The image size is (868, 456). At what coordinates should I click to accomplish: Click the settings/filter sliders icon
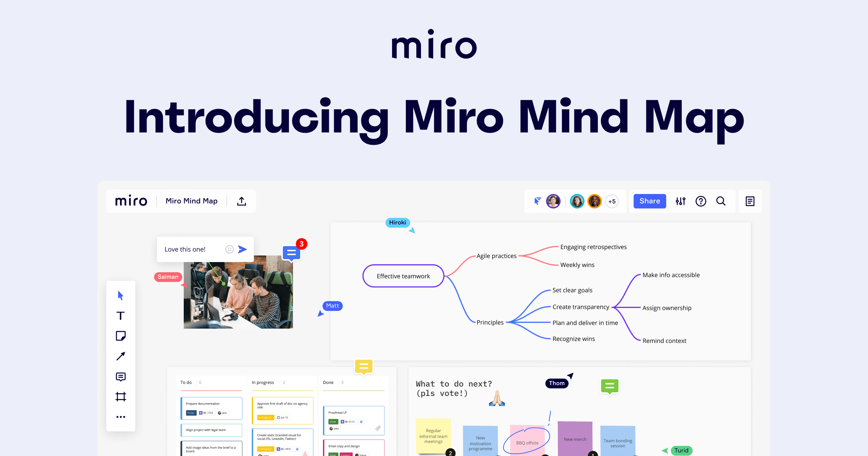coord(680,201)
